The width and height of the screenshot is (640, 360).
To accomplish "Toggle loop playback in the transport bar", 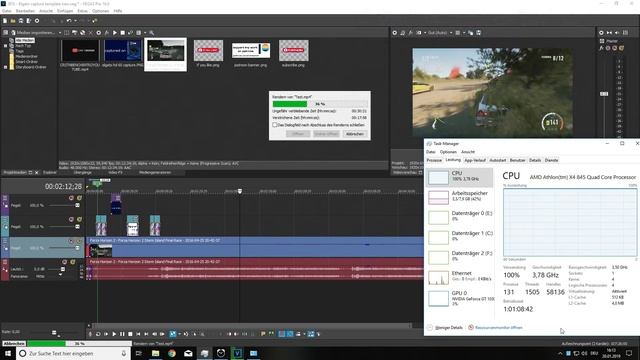I will (x=98, y=334).
